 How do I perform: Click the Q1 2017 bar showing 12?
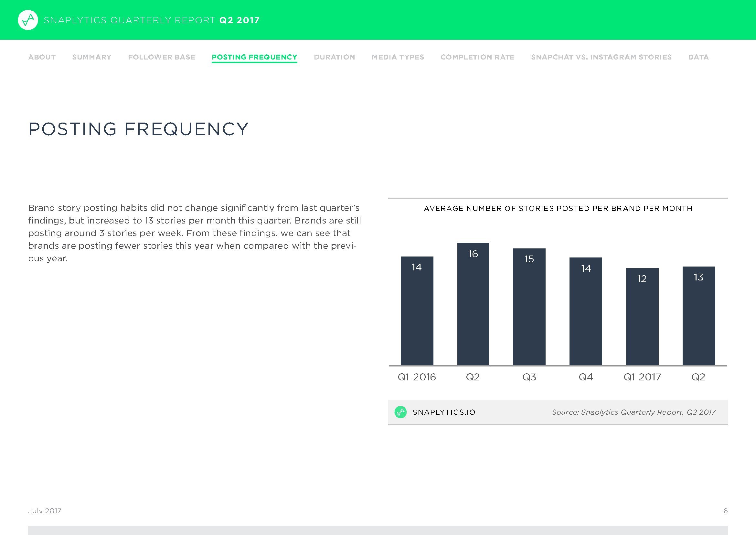coord(642,316)
